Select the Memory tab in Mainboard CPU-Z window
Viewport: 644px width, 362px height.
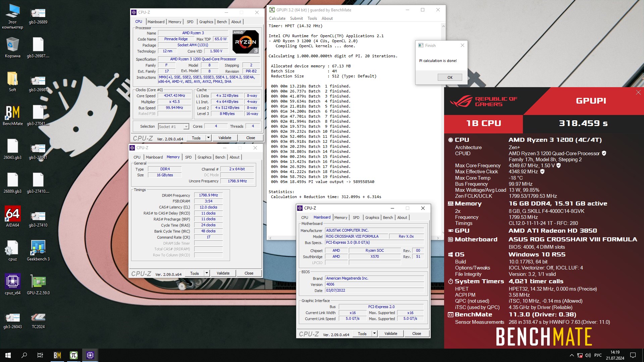pos(341,218)
